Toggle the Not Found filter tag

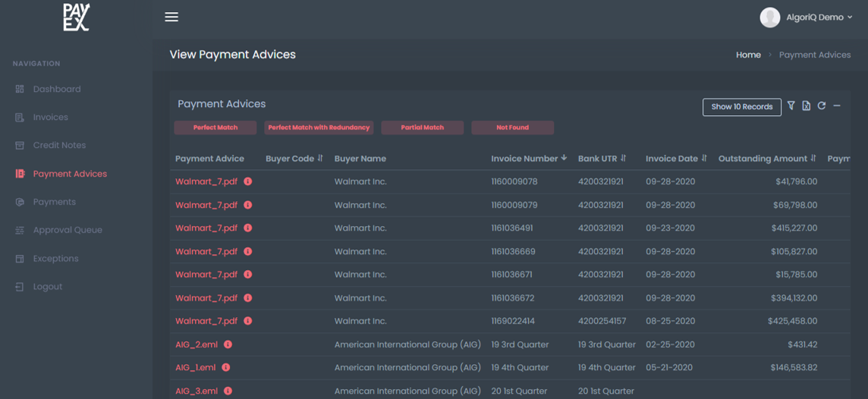512,127
